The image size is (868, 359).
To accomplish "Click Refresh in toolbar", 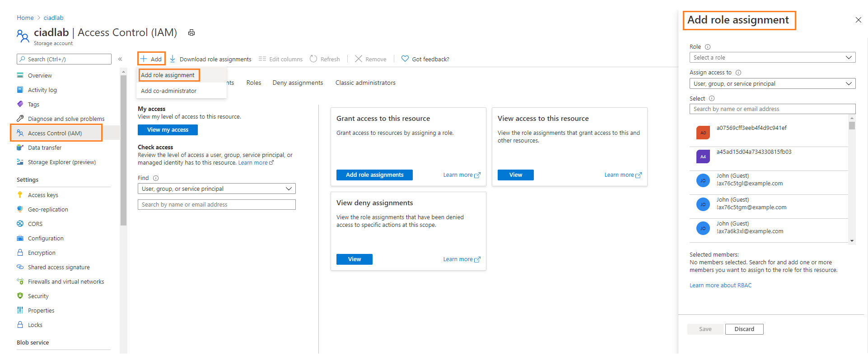I will [325, 59].
